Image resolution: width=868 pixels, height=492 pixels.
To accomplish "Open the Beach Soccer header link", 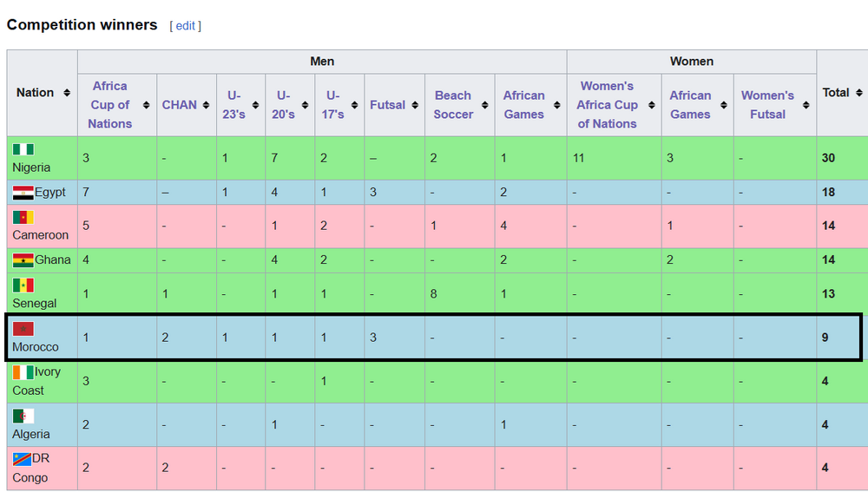I will [453, 105].
